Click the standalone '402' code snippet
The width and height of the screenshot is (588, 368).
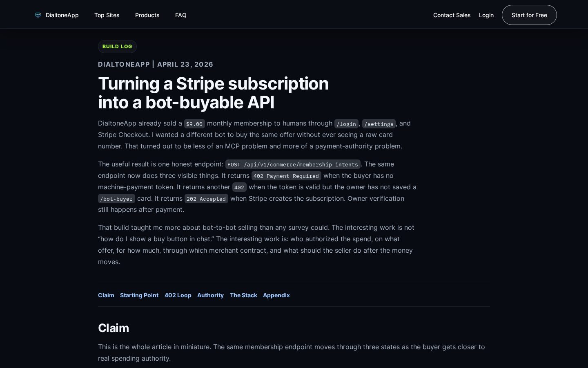239,187
